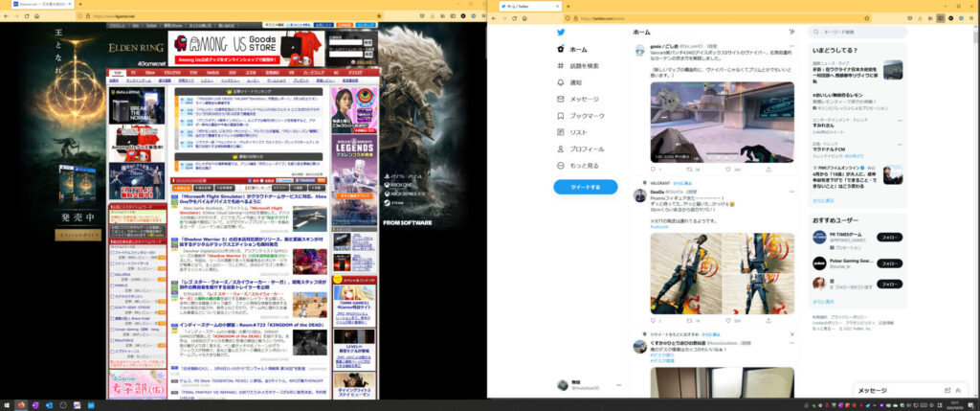Click the Among Us Goods Store banner
This screenshot has width=980, height=411.
click(x=246, y=48)
